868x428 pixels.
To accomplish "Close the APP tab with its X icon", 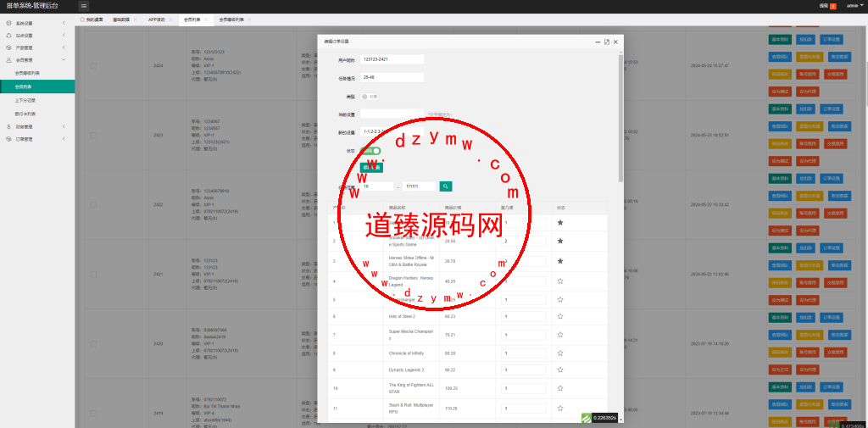I will pyautogui.click(x=171, y=19).
